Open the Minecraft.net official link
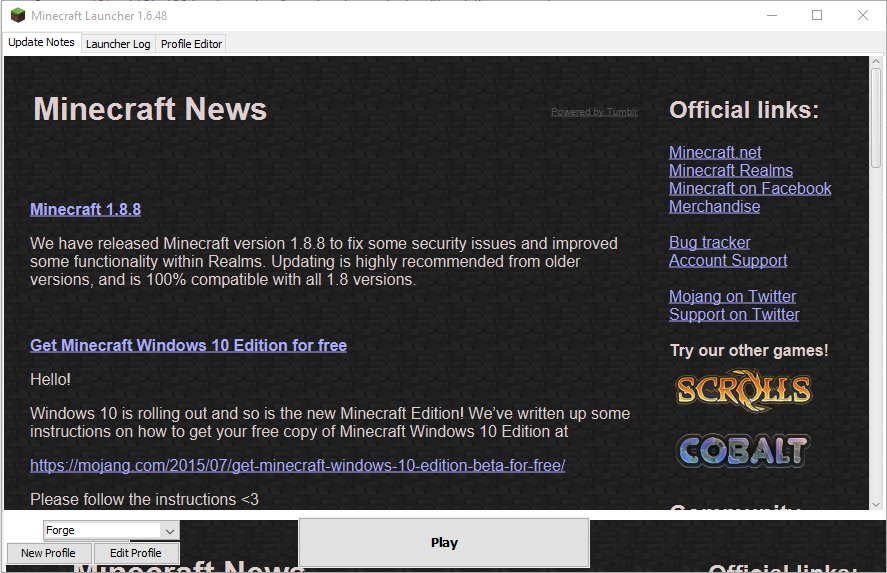Viewport: 887px width, 573px height. (715, 153)
